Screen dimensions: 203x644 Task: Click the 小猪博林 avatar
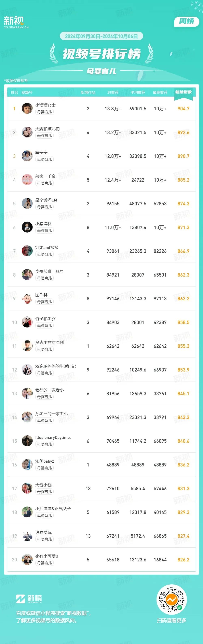coord(27,227)
